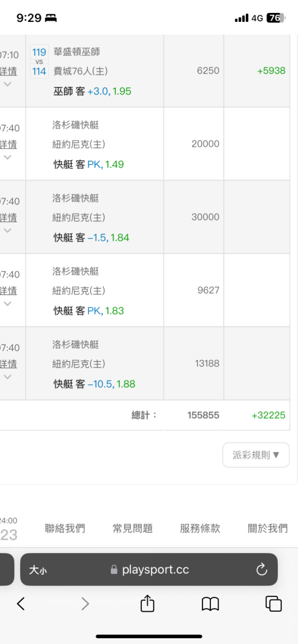Expand the 派彩規則 dropdown
Screen dimensions: 298x644
[x=256, y=455]
